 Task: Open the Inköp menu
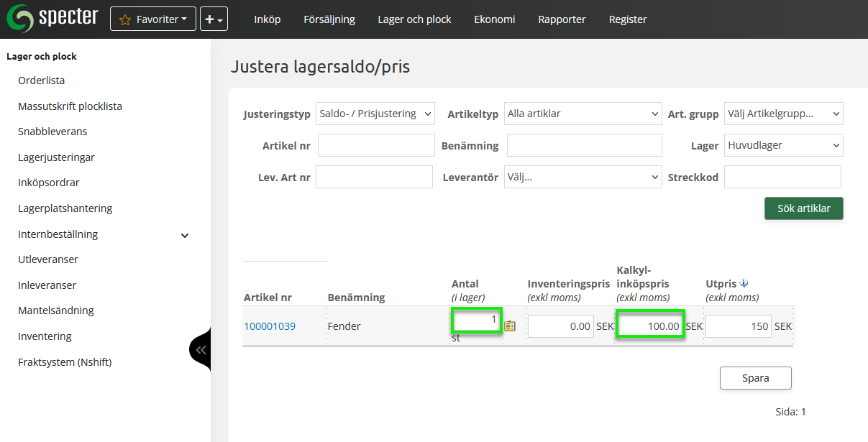267,19
